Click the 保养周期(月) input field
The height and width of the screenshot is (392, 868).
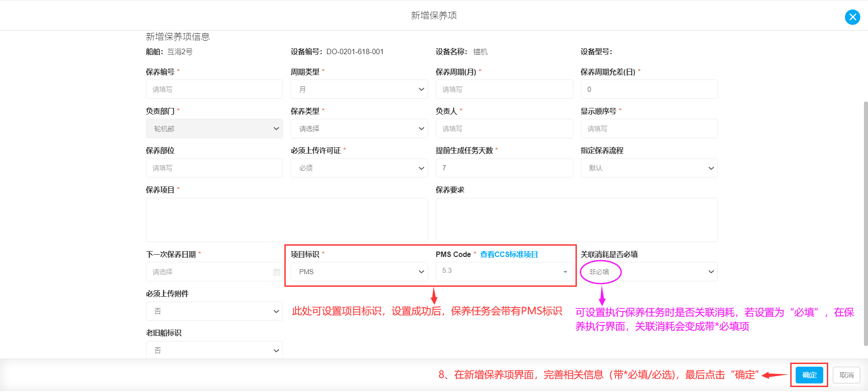tap(504, 89)
